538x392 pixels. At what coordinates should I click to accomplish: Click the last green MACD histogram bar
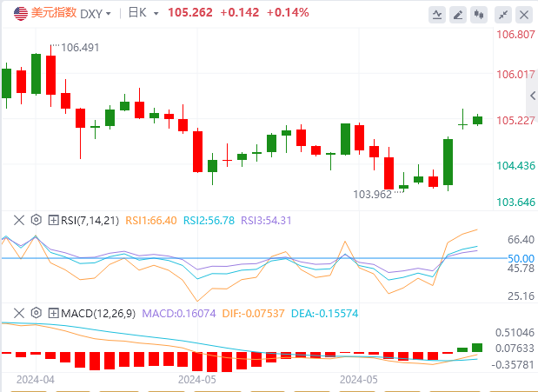[x=477, y=348]
